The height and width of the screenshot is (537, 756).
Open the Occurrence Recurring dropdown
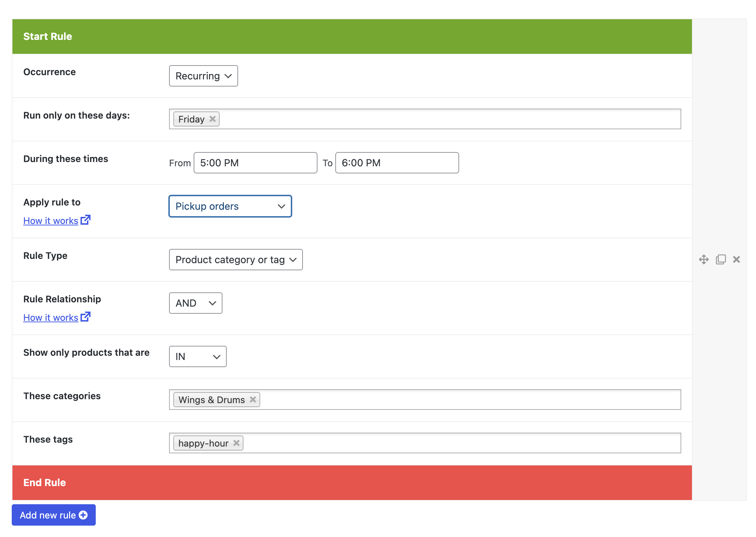click(x=203, y=76)
